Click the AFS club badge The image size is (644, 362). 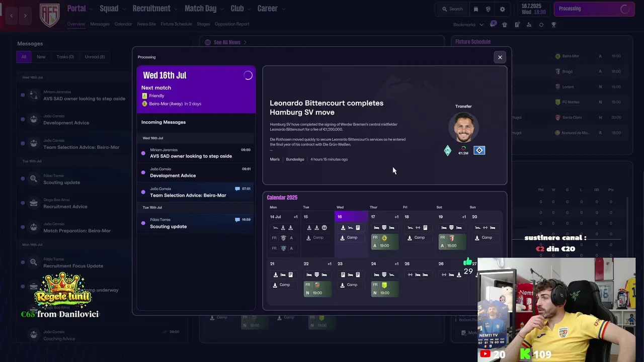click(49, 15)
